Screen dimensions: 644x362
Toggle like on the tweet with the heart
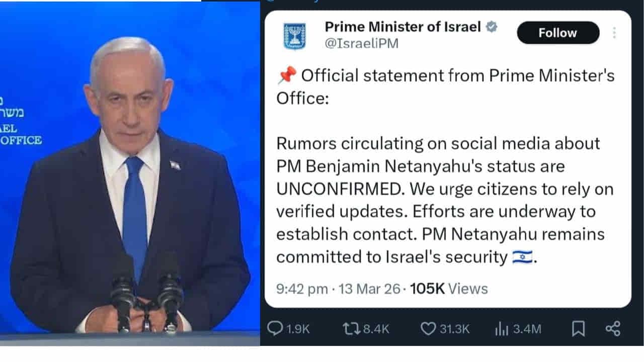(429, 329)
